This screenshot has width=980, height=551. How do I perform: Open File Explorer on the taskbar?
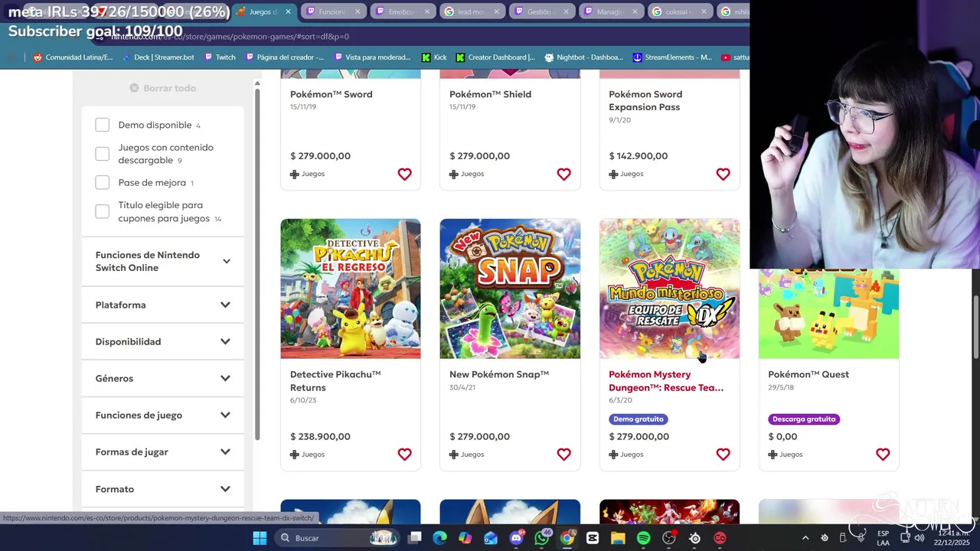point(618,538)
